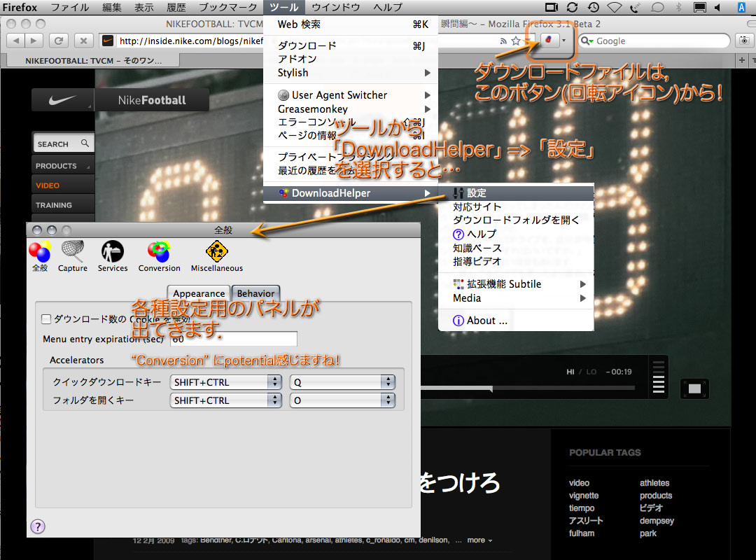This screenshot has height=560, width=756.
Task: Bookmark the page with the star icon
Action: (515, 41)
